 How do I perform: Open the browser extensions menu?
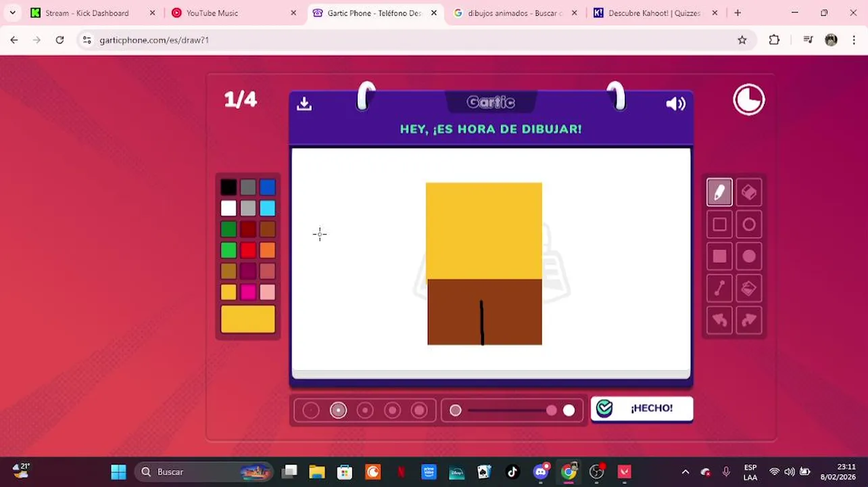775,40
